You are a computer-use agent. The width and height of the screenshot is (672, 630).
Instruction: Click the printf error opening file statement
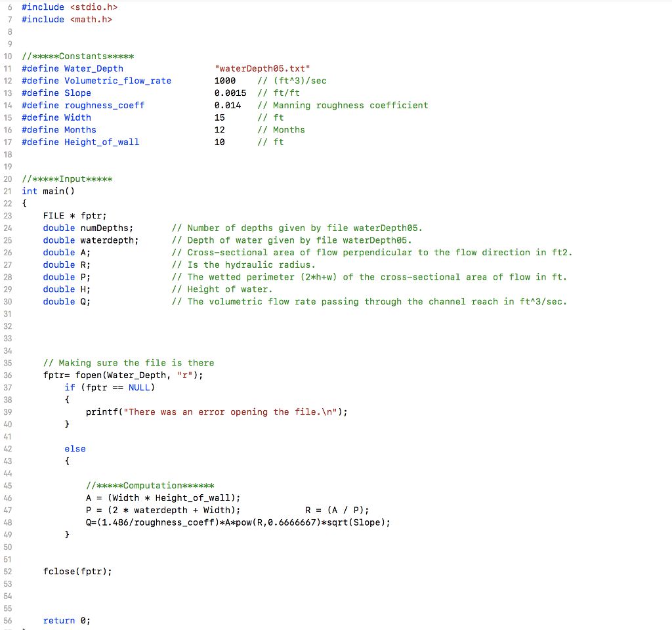[x=217, y=412]
